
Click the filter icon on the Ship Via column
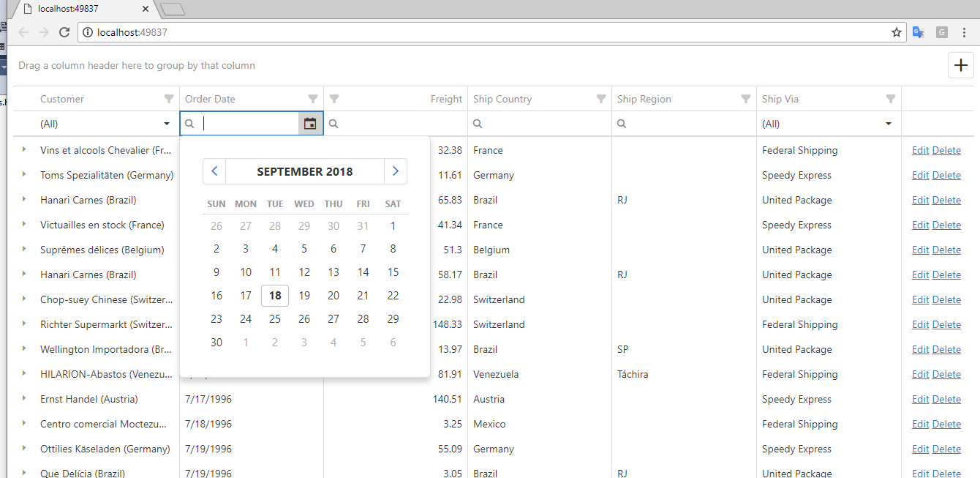(891, 98)
